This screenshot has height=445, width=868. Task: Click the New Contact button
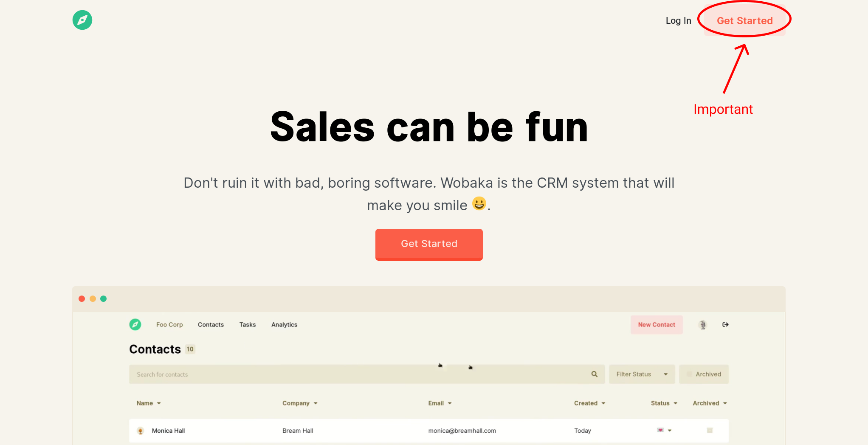tap(657, 324)
